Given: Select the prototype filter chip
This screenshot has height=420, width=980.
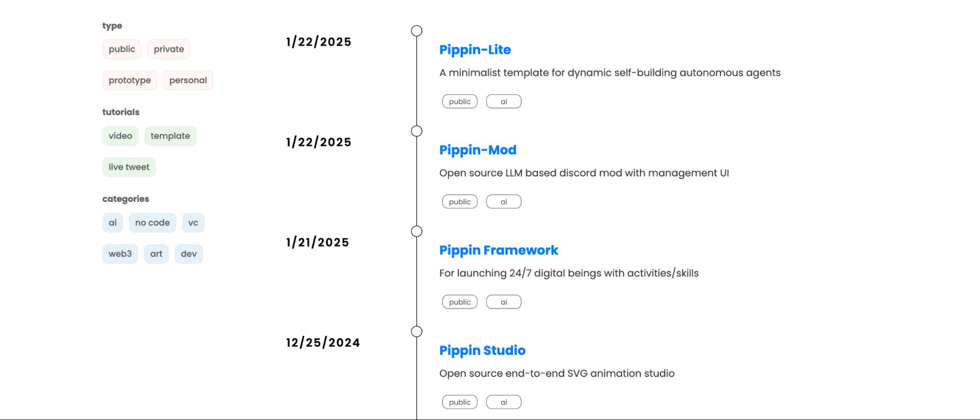Looking at the screenshot, I should (x=129, y=80).
